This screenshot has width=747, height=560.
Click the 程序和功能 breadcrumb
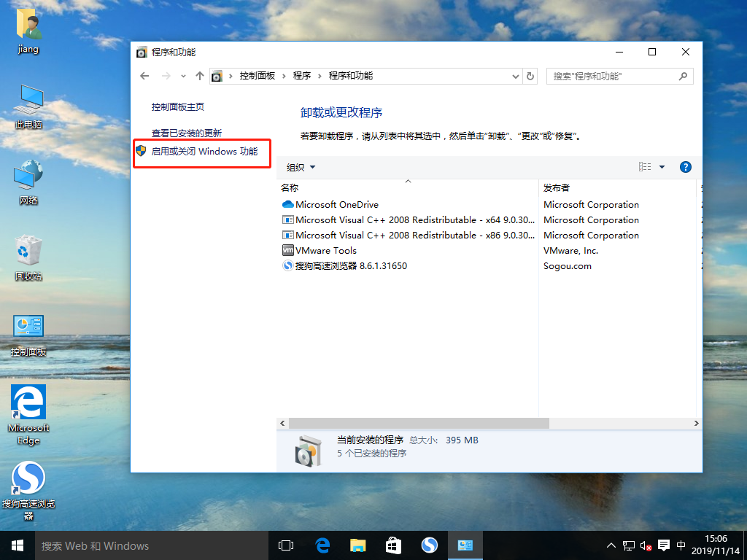pos(351,76)
